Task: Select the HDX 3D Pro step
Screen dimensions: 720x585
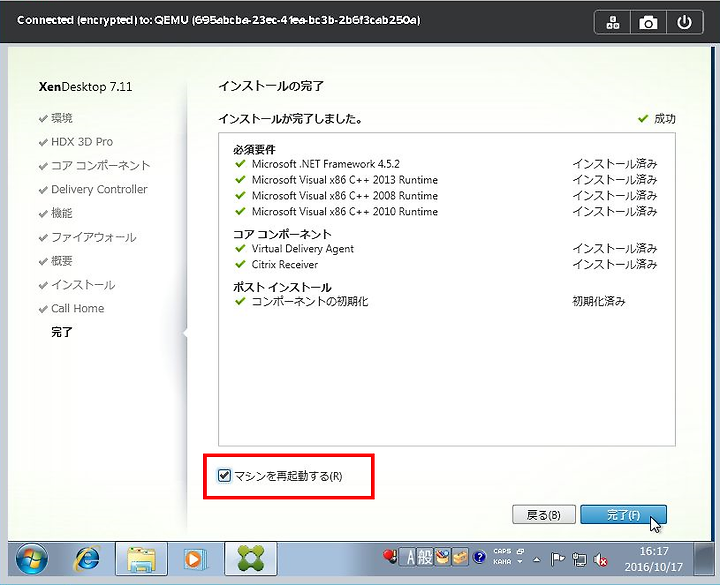Action: coord(81,142)
